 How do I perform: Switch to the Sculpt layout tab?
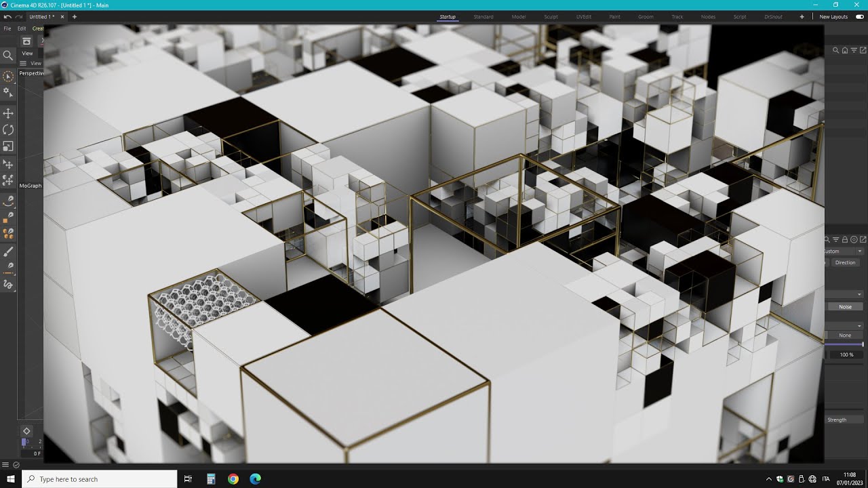(x=551, y=17)
